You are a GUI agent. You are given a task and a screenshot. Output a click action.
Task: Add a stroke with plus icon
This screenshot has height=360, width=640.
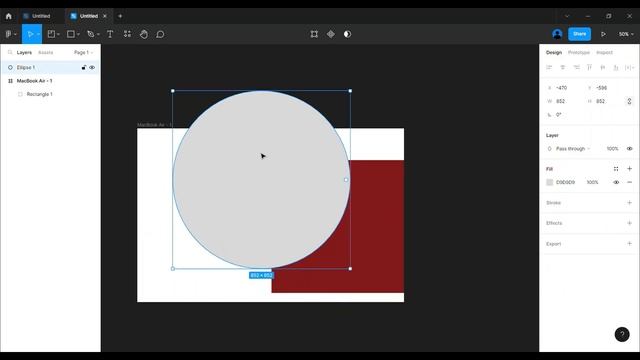tap(629, 203)
